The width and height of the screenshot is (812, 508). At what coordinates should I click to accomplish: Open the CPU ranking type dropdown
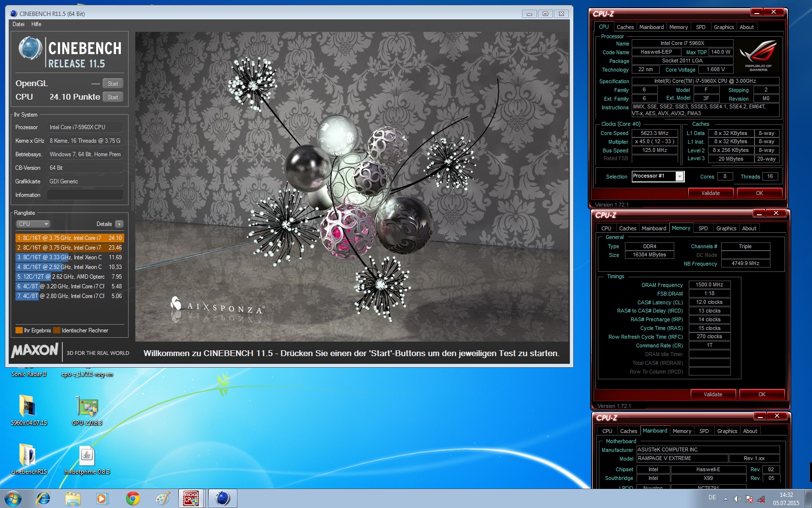click(x=33, y=224)
